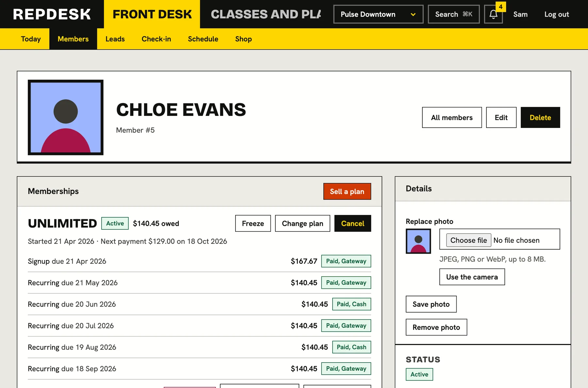Expand the Pulse Downtown location dropdown
This screenshot has width=588, height=388.
(378, 14)
